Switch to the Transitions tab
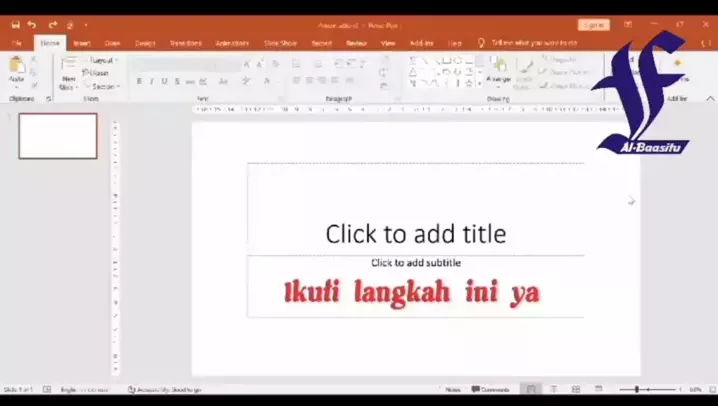Screen dimensions: 718x406 click(185, 43)
